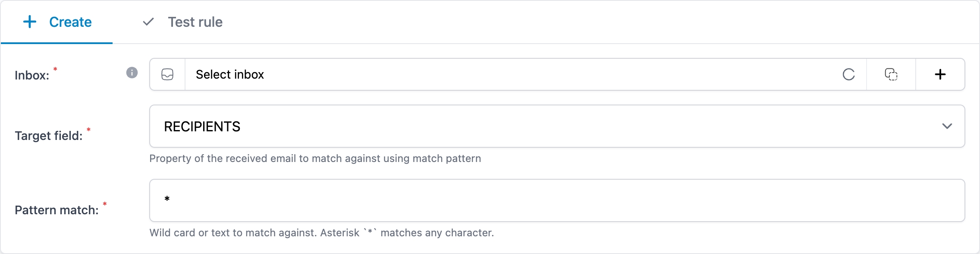Open the Test rule tab

(182, 22)
